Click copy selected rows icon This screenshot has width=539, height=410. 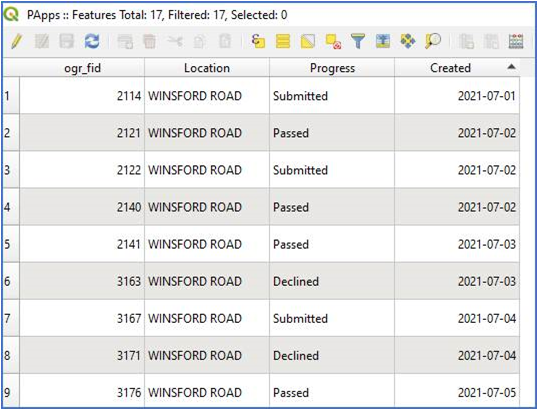pos(200,42)
